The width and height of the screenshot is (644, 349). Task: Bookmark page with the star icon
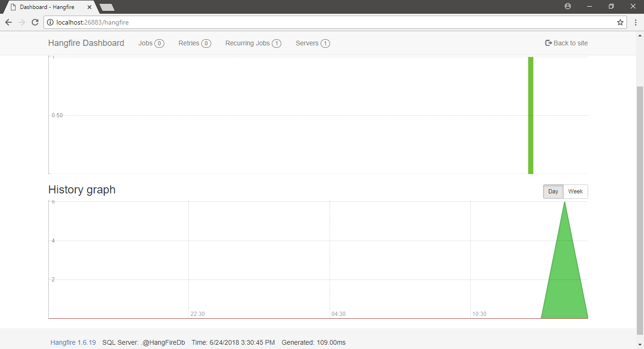(620, 22)
